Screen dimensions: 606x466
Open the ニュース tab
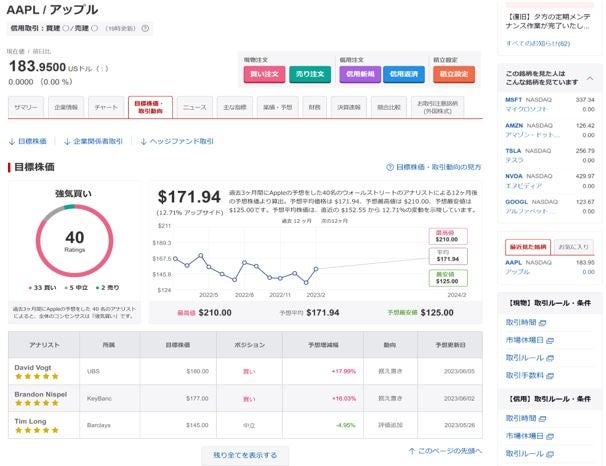[194, 106]
